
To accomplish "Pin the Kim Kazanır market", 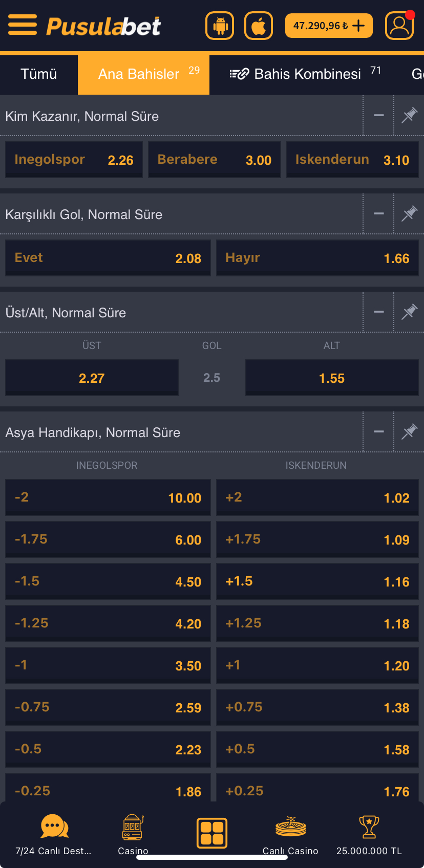I will coord(409,116).
